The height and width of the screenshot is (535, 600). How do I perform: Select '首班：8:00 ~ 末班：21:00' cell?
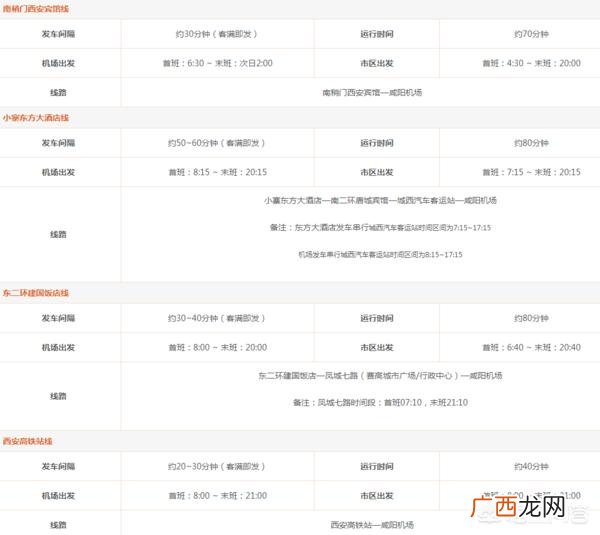click(217, 496)
